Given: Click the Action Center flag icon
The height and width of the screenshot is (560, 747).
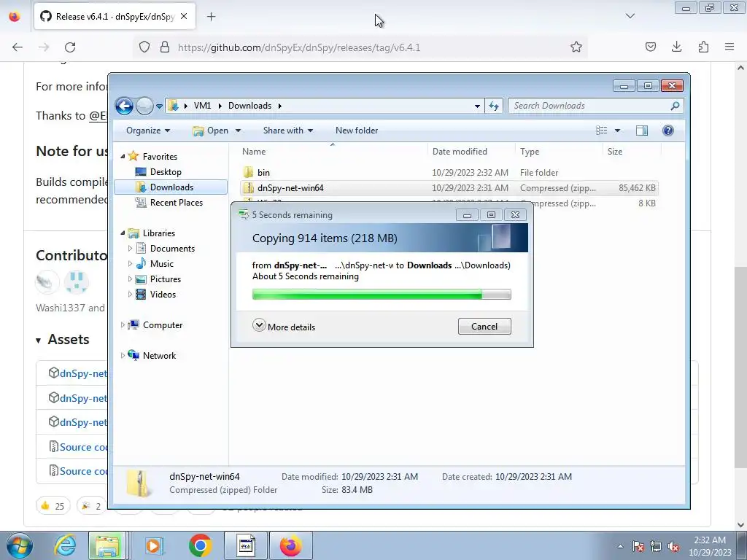Looking at the screenshot, I should tap(638, 546).
